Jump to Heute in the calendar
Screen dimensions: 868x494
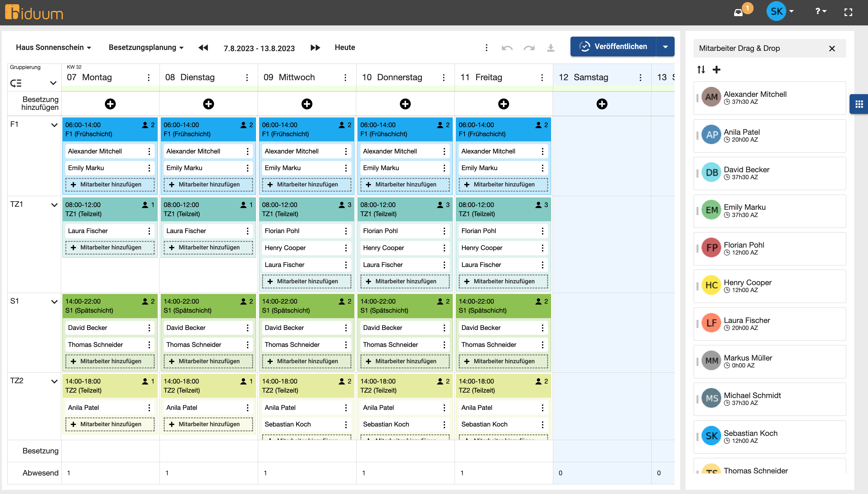(x=344, y=47)
